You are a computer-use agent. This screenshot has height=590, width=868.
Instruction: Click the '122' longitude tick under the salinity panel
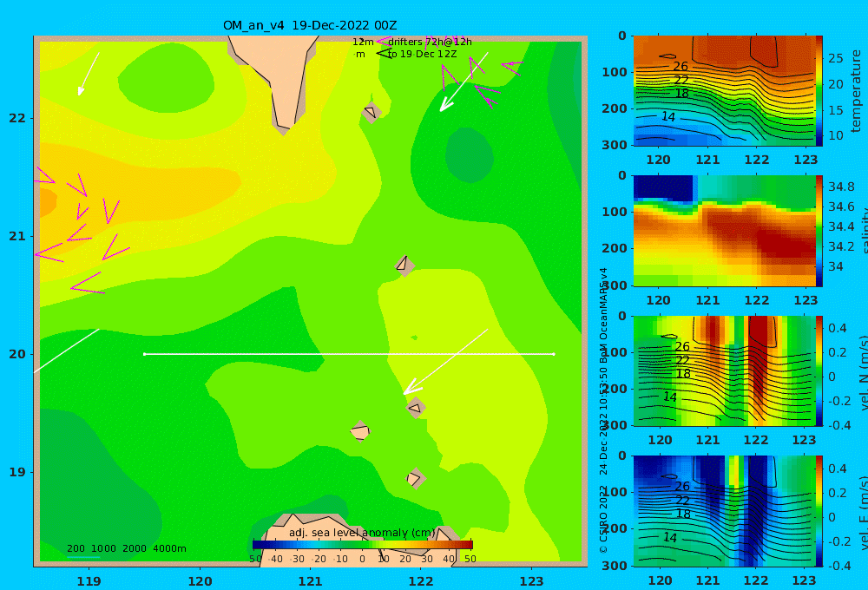tap(756, 300)
